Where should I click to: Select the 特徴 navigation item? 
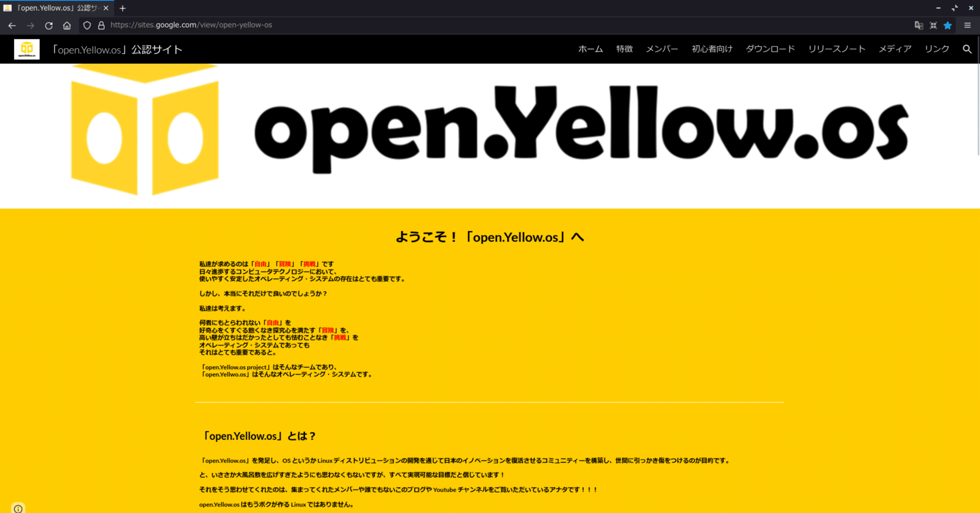tap(624, 49)
